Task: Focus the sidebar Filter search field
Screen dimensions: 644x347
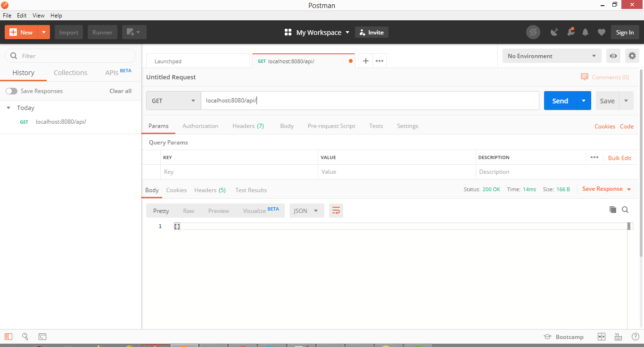Action: pos(71,56)
